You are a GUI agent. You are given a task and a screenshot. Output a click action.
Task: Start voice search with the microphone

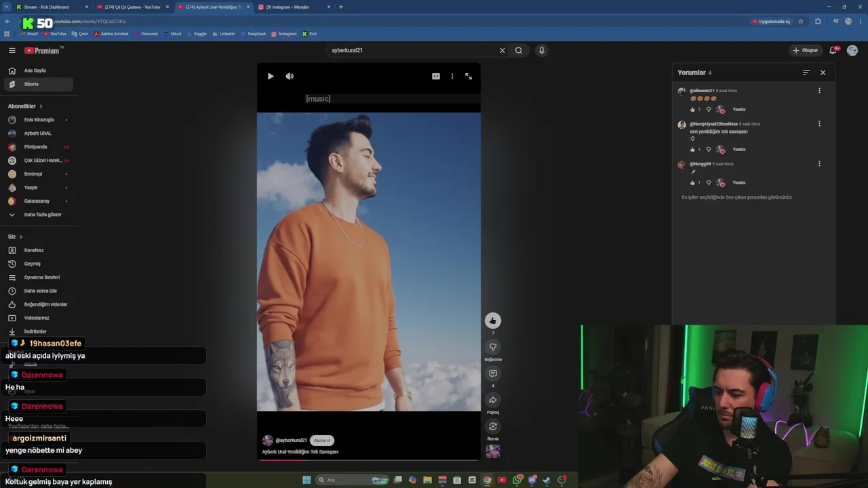click(x=541, y=50)
